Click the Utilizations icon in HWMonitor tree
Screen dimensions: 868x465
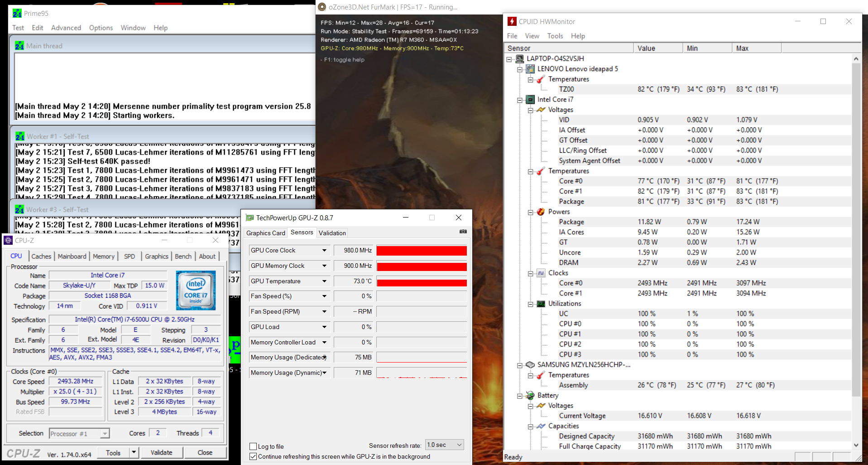(x=541, y=304)
